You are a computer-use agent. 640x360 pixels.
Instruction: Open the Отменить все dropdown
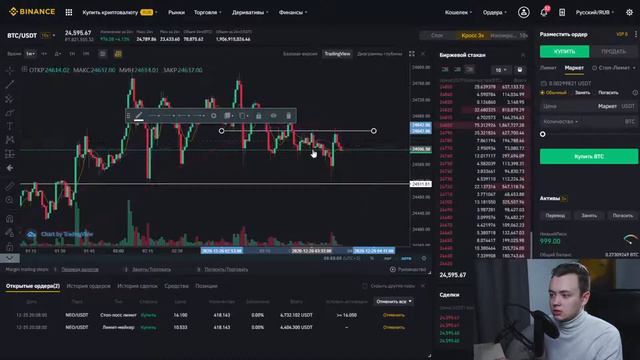pos(394,302)
